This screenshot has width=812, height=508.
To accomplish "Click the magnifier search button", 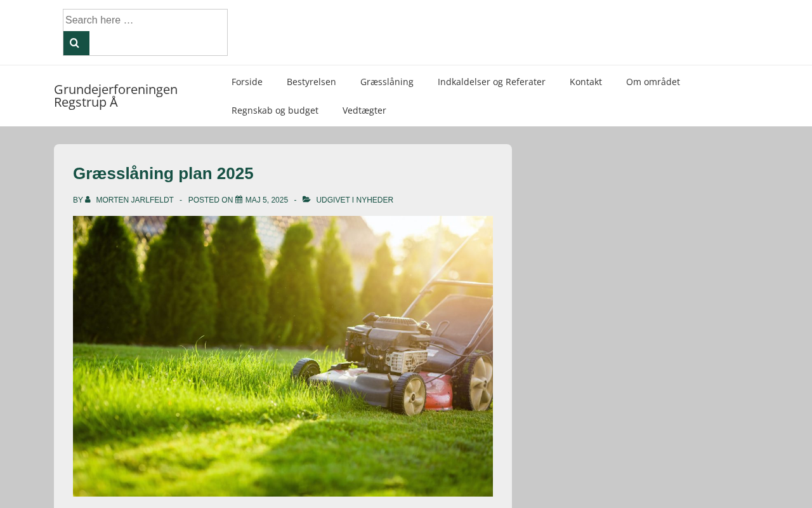I will (76, 43).
